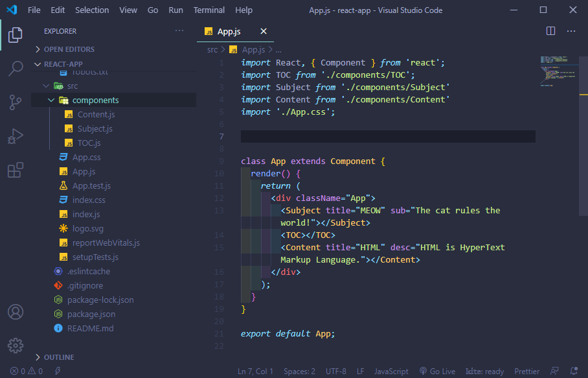Click the VS Code logo icon
Viewport: 588px width, 378px height.
pos(12,10)
